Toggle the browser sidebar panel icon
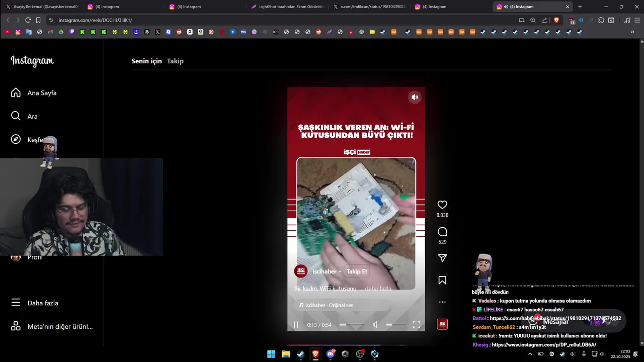The height and width of the screenshot is (362, 644). click(611, 20)
